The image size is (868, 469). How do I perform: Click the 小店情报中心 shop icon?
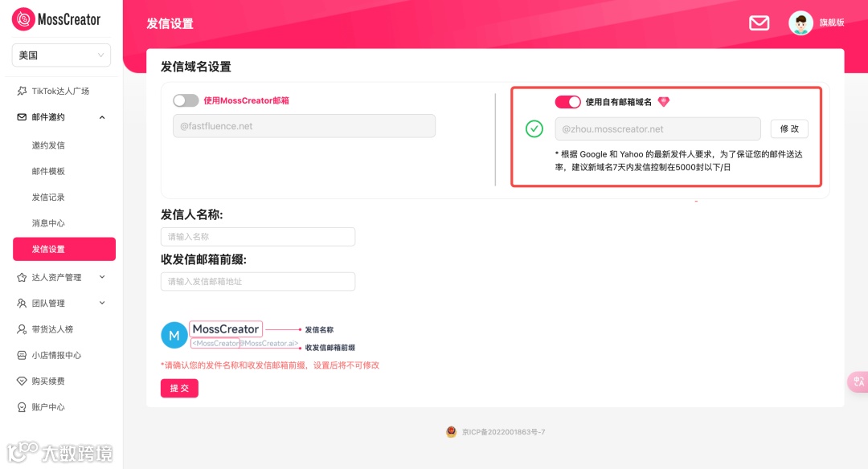[x=22, y=355]
